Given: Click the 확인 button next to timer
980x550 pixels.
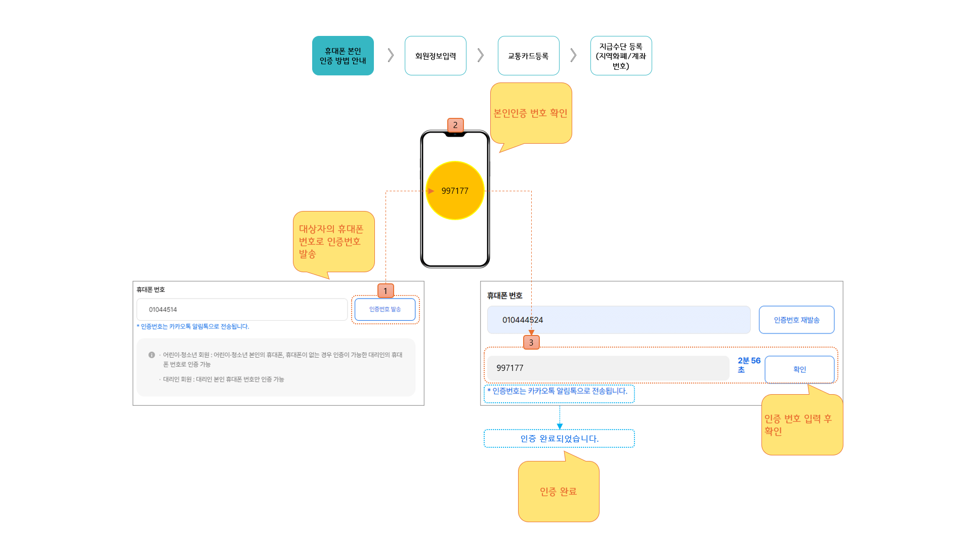Looking at the screenshot, I should point(799,369).
